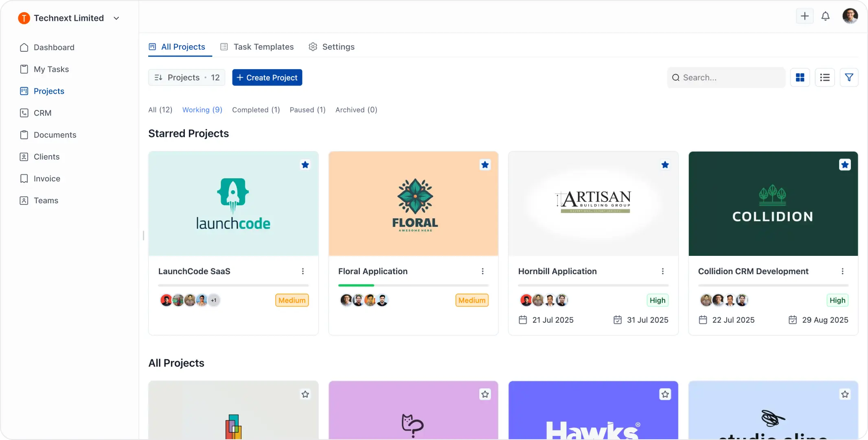Unstar the Collidion CRM Development project
This screenshot has height=440, width=868.
tap(845, 165)
